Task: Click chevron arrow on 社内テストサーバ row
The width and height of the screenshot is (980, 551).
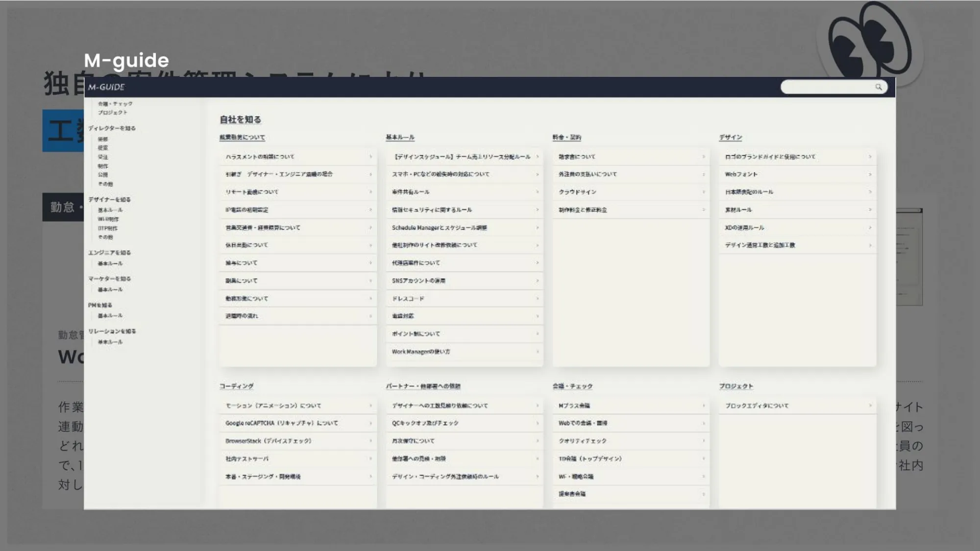Action: (371, 458)
